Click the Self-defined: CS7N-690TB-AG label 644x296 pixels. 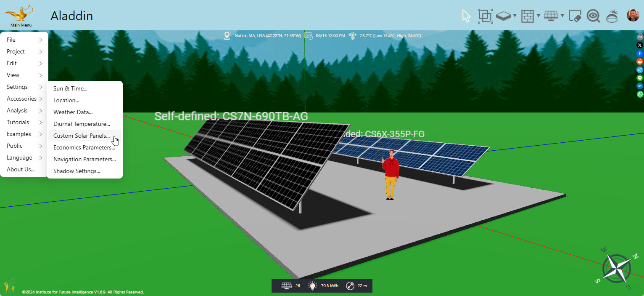(x=231, y=116)
